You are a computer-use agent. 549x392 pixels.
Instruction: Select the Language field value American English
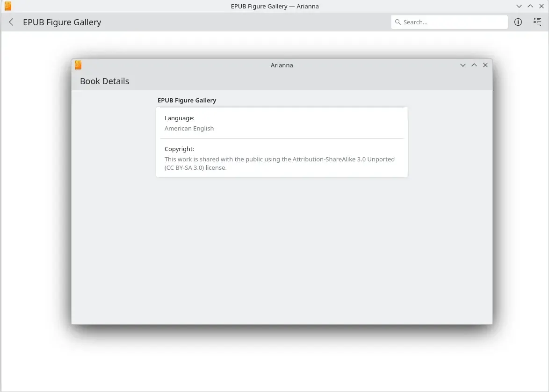[x=189, y=128]
